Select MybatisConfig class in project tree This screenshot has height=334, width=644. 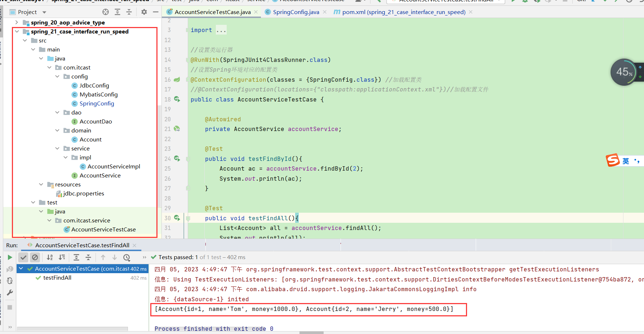(x=98, y=94)
